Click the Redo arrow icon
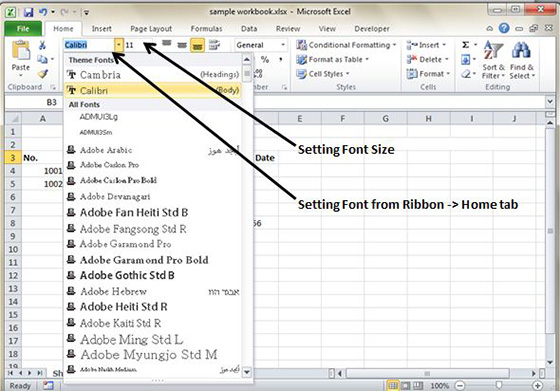This screenshot has width=560, height=391. coord(65,12)
